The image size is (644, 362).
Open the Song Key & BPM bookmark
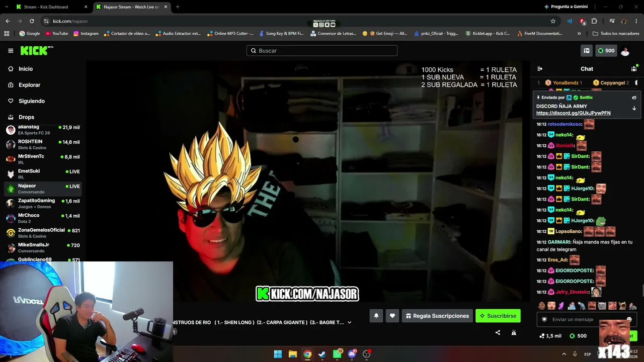281,34
